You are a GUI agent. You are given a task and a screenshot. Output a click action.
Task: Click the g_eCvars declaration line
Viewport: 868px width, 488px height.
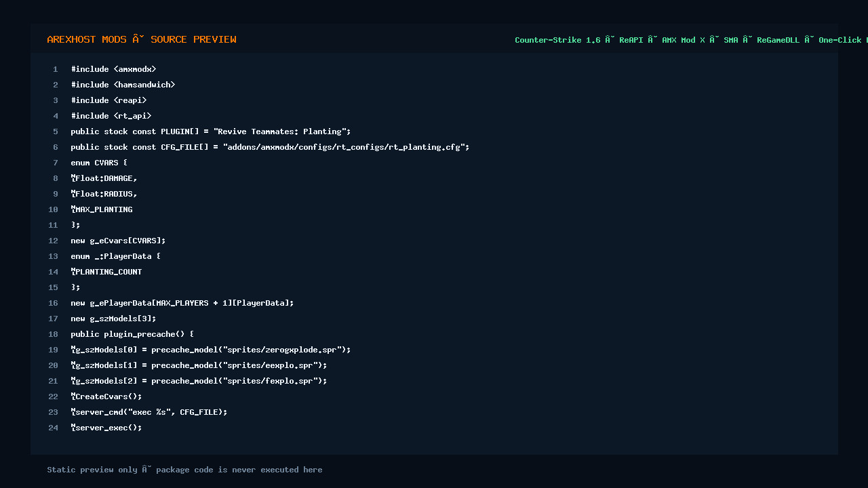[118, 241]
